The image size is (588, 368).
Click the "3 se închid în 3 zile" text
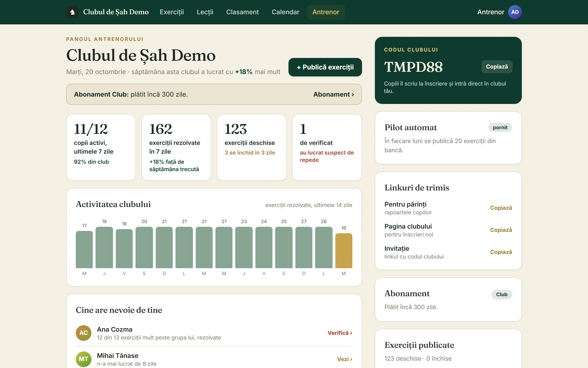[x=250, y=152]
